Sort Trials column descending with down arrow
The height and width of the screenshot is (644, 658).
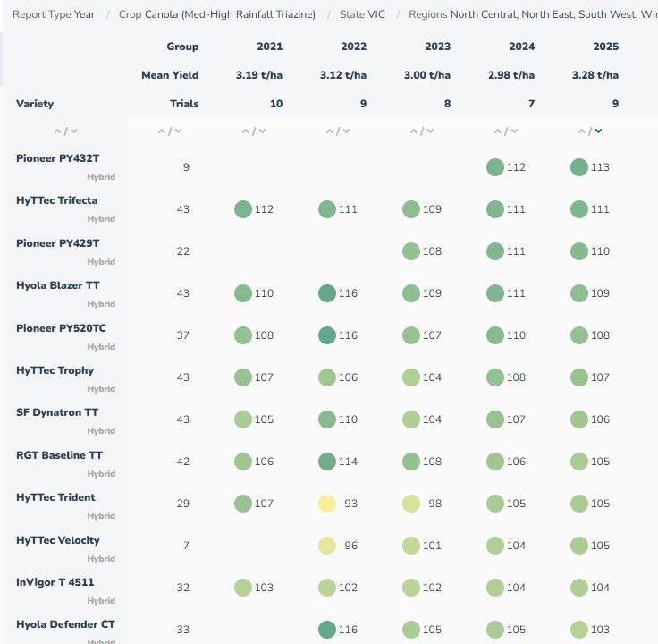point(178,131)
